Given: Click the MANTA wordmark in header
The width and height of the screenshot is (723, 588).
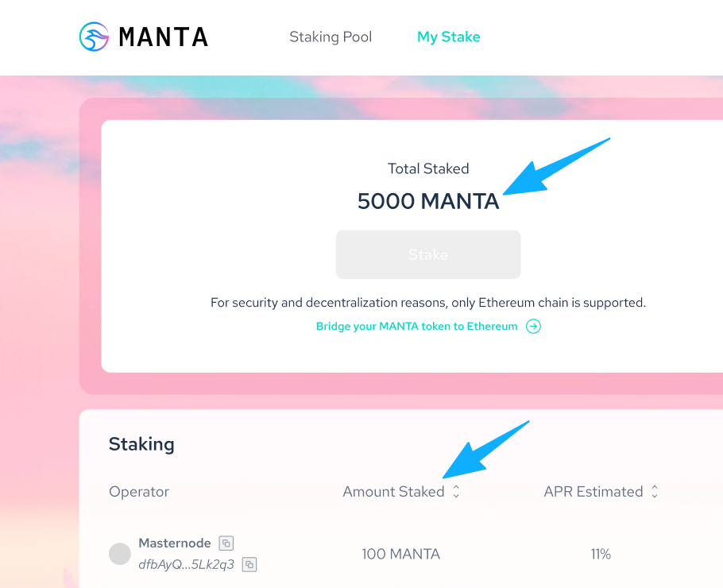Looking at the screenshot, I should point(163,37).
